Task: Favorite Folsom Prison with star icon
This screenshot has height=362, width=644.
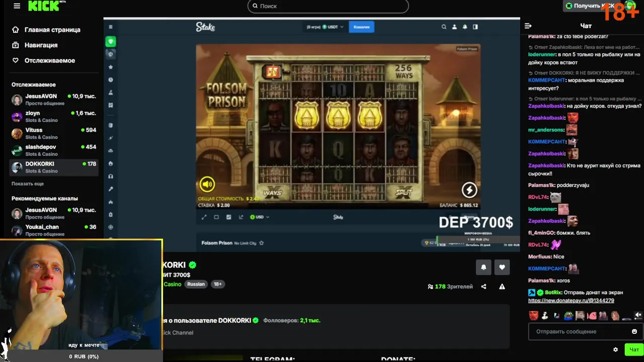Action: (262, 243)
